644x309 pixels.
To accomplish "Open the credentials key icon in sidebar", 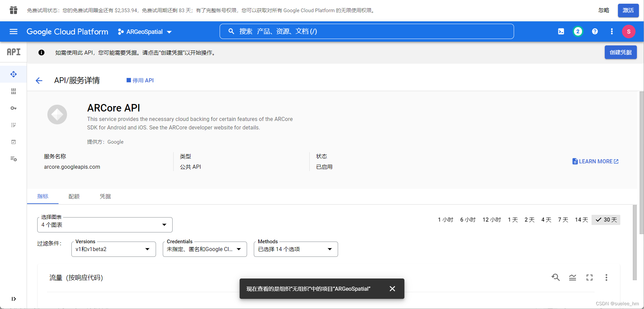I will click(14, 108).
